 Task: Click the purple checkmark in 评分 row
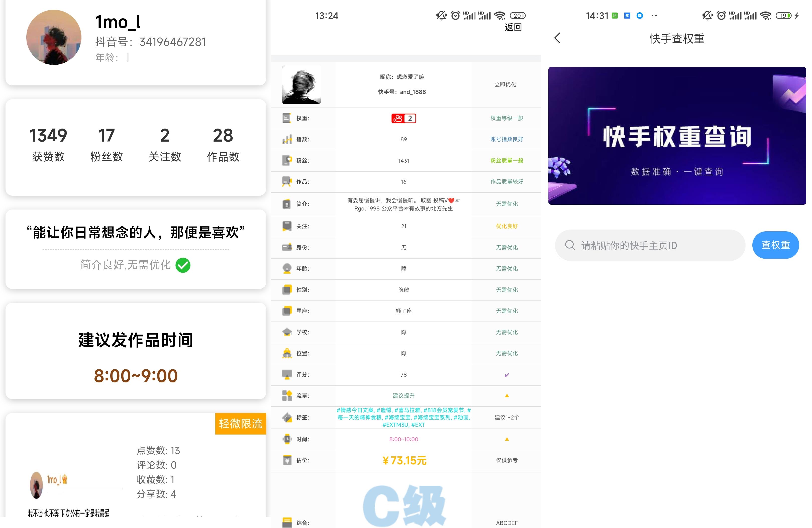tap(507, 375)
